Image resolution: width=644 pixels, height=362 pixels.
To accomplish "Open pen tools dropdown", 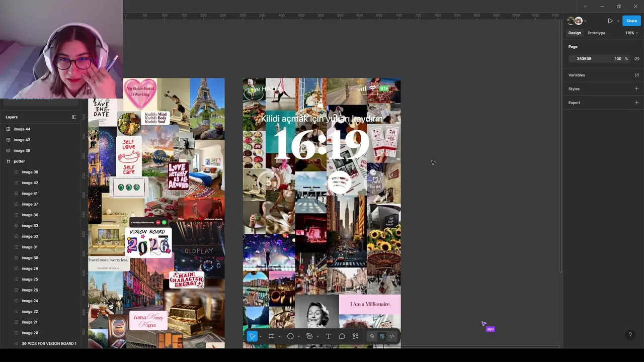I will 317,337.
